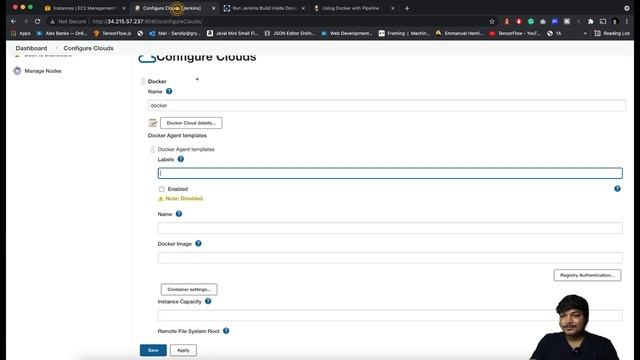Click the Docker Cloud details notepad icon
Viewport: 640px width, 360px height.
click(153, 123)
